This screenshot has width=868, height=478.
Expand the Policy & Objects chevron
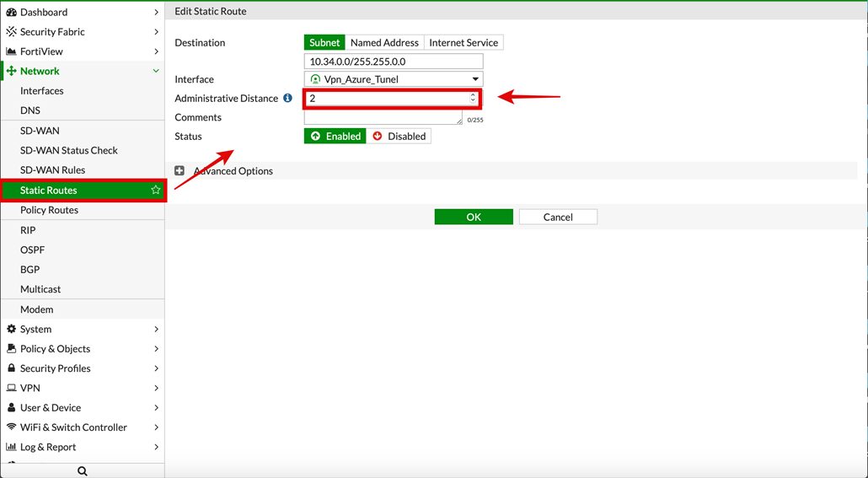[156, 348]
